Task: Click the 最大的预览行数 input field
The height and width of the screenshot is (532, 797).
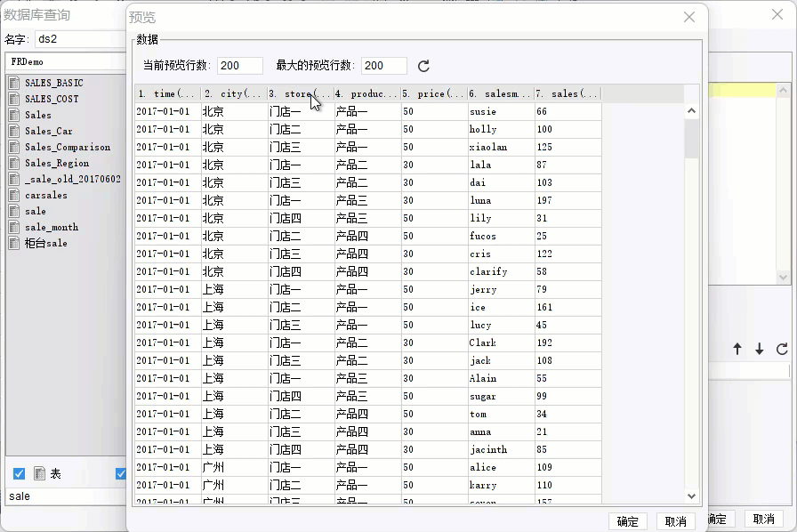Action: (384, 66)
